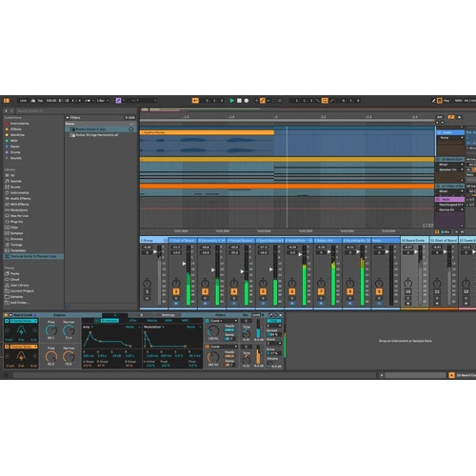
Task: Open Add Folder in Places
Action: [17, 303]
